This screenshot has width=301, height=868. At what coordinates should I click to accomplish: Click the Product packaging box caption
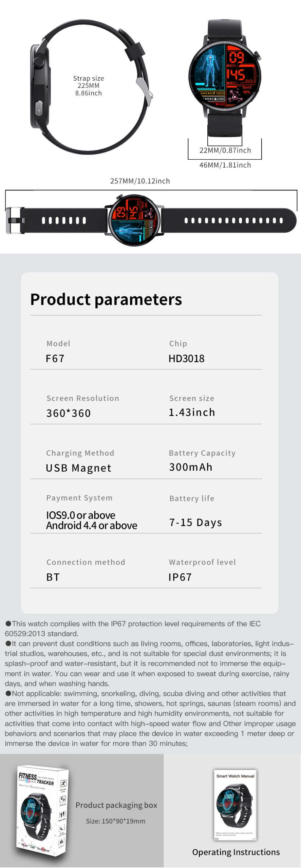click(116, 805)
